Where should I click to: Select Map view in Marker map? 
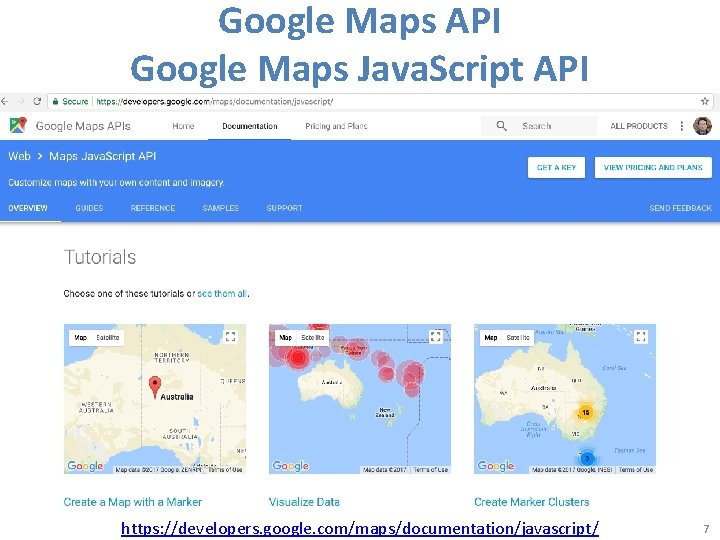pyautogui.click(x=80, y=338)
